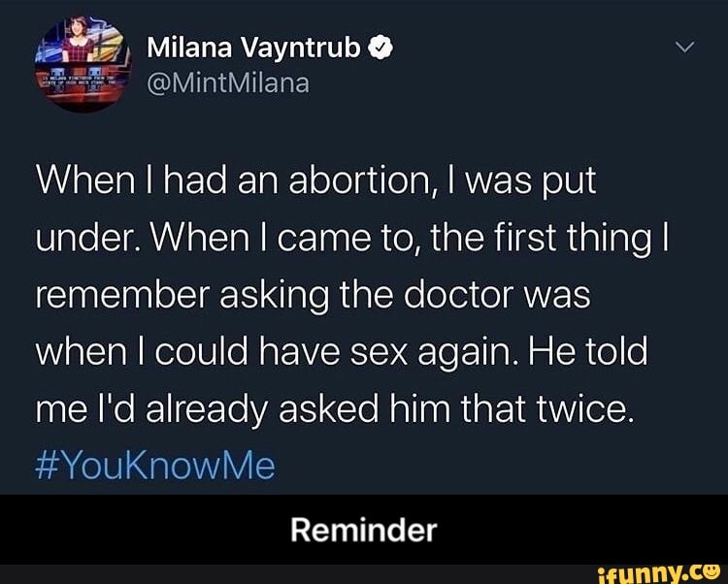Visit the @MintMilana handle link

[228, 83]
